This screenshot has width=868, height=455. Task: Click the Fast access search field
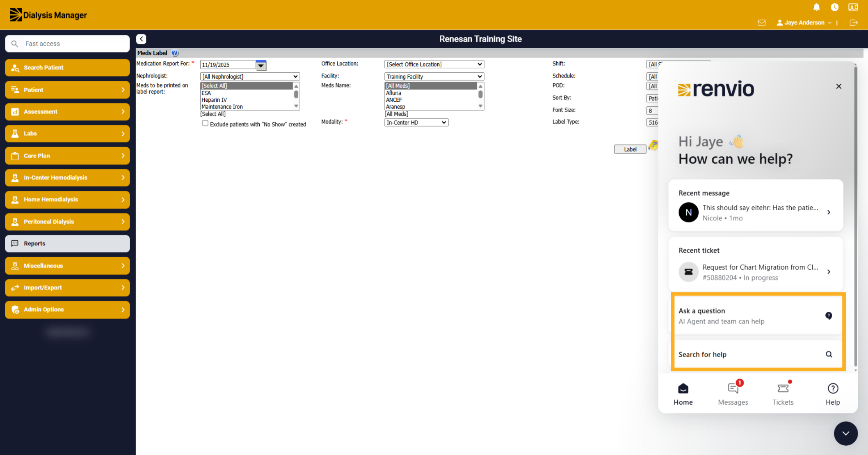click(67, 44)
